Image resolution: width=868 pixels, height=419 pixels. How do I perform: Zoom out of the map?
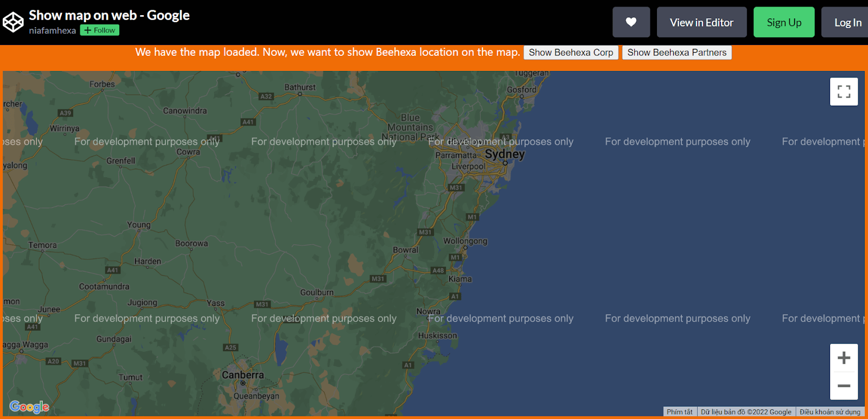(x=844, y=386)
